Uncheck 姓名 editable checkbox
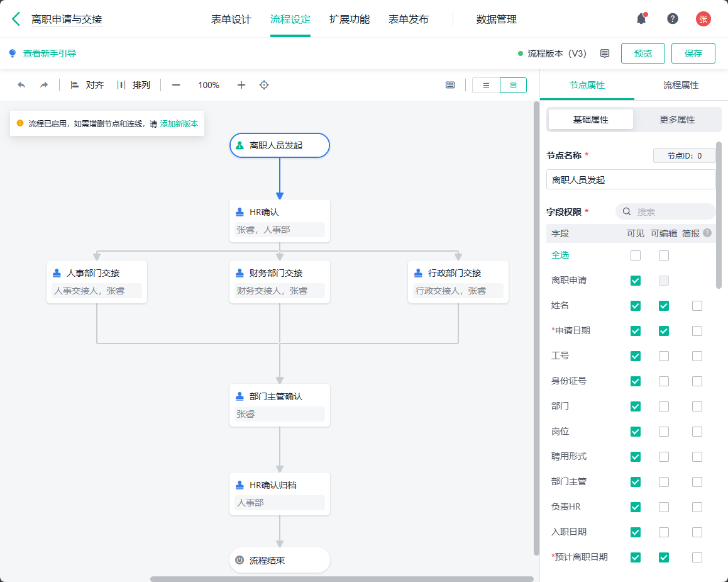Image resolution: width=728 pixels, height=582 pixels. (664, 306)
